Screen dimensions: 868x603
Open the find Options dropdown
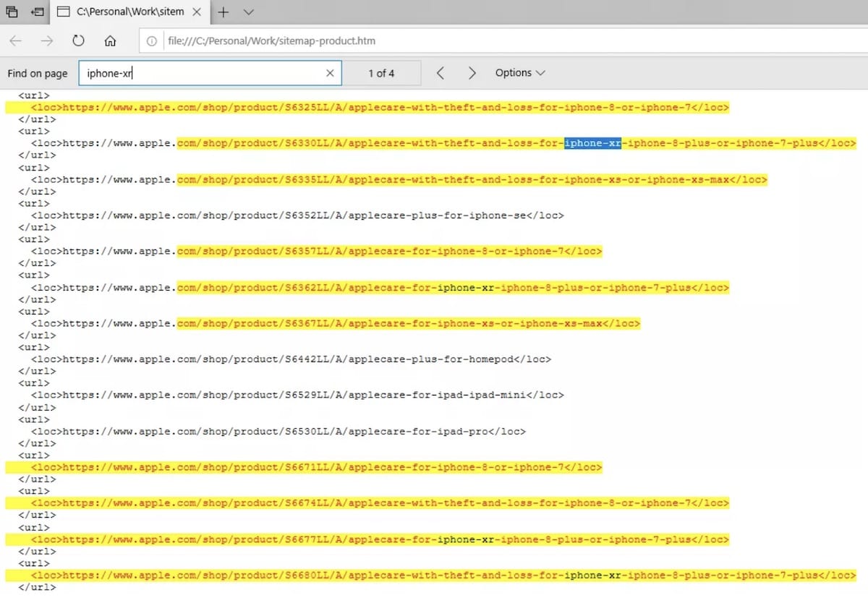[x=520, y=73]
